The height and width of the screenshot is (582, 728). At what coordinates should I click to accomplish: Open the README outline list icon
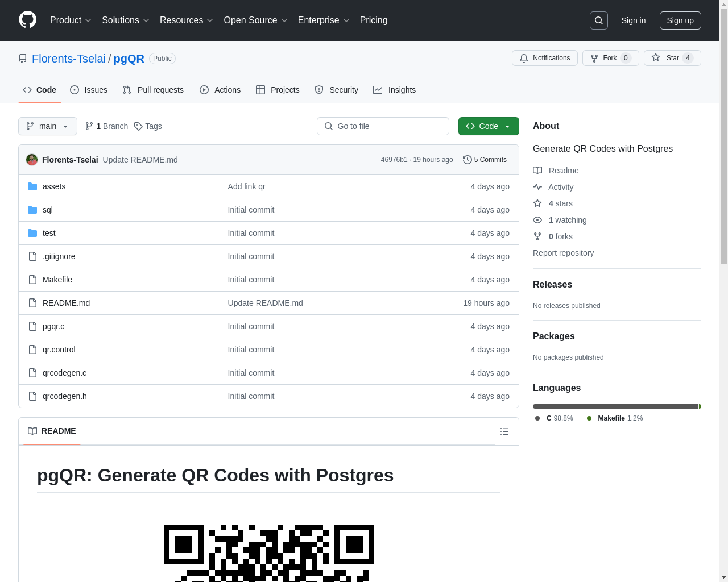(x=504, y=431)
